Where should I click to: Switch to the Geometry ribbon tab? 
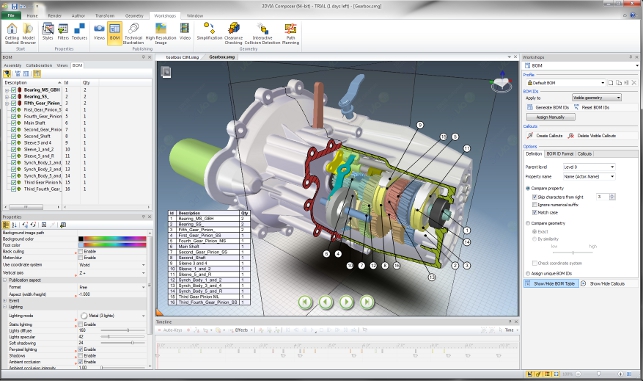pyautogui.click(x=134, y=16)
